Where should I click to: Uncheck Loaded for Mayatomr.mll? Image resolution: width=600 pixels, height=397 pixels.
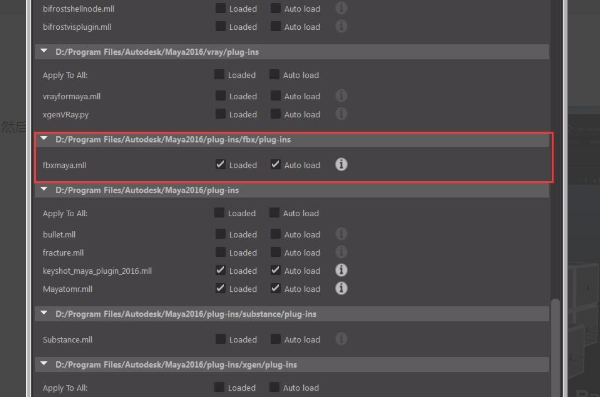(x=220, y=288)
